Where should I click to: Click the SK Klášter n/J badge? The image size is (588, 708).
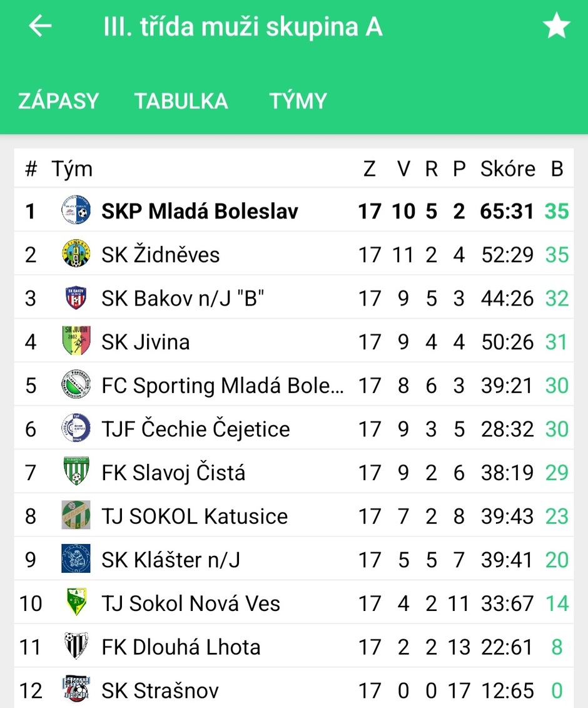(x=76, y=559)
